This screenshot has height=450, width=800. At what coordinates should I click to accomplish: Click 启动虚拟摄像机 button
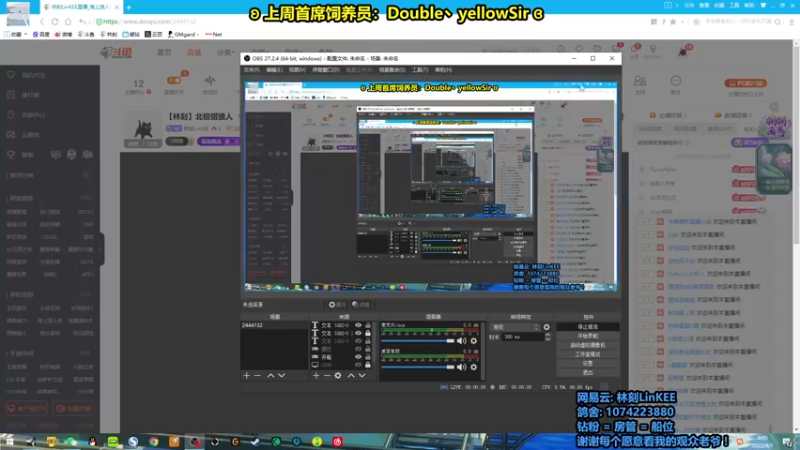click(588, 345)
